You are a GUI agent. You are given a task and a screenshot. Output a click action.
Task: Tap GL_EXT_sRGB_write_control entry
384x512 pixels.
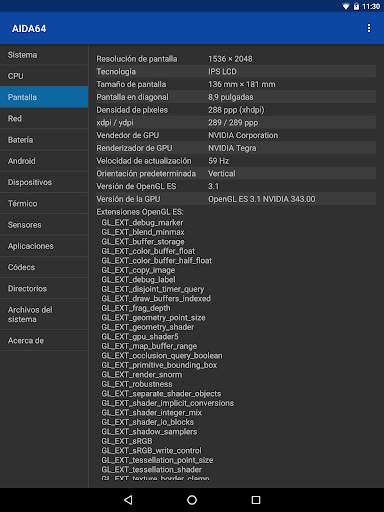[152, 450]
